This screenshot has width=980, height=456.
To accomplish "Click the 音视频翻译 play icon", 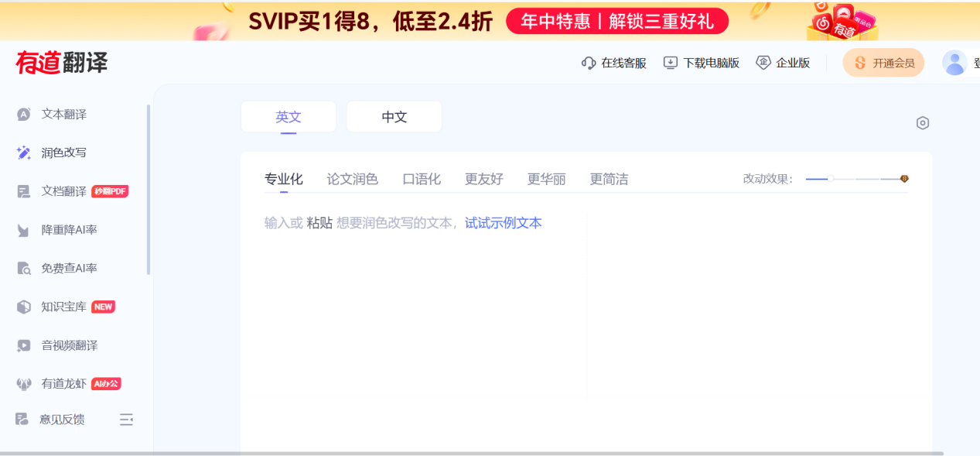I will coord(23,345).
